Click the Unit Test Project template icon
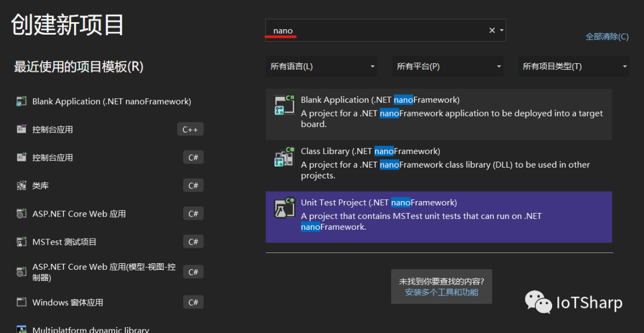Image resolution: width=644 pixels, height=333 pixels. tap(284, 208)
